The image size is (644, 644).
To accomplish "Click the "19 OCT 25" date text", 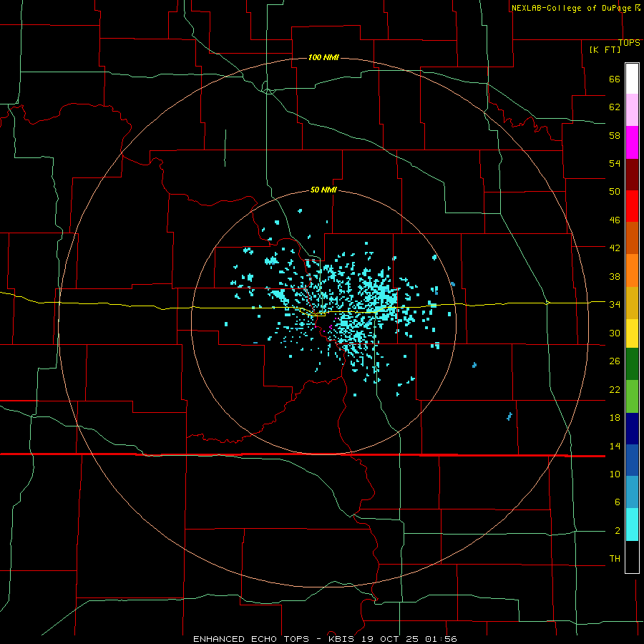I will tap(390, 639).
